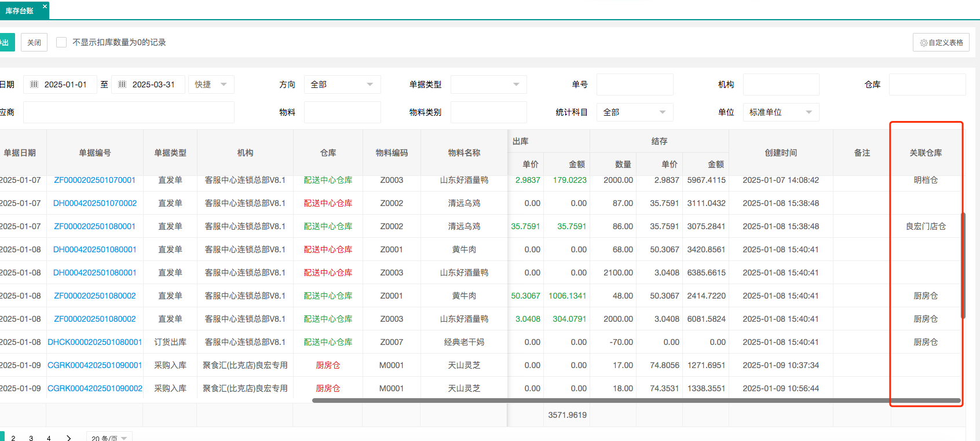The height and width of the screenshot is (441, 980).
Task: Open document link ZF0000202501070001
Action: pyautogui.click(x=94, y=180)
